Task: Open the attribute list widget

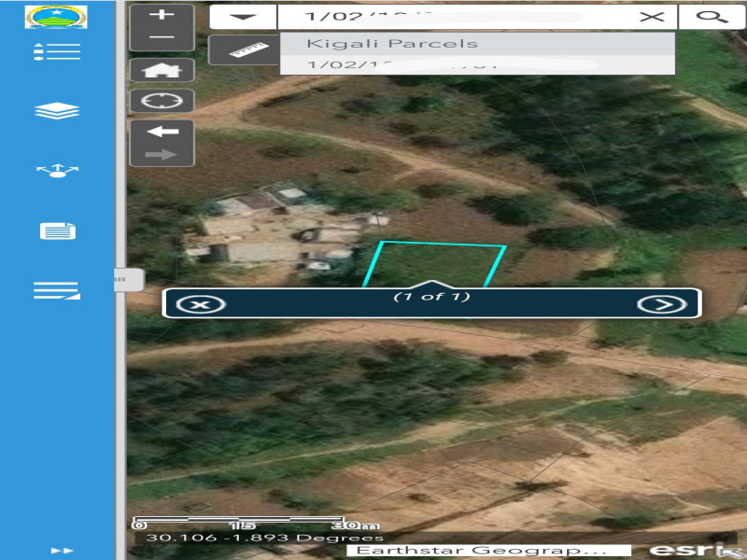Action: pos(57,290)
